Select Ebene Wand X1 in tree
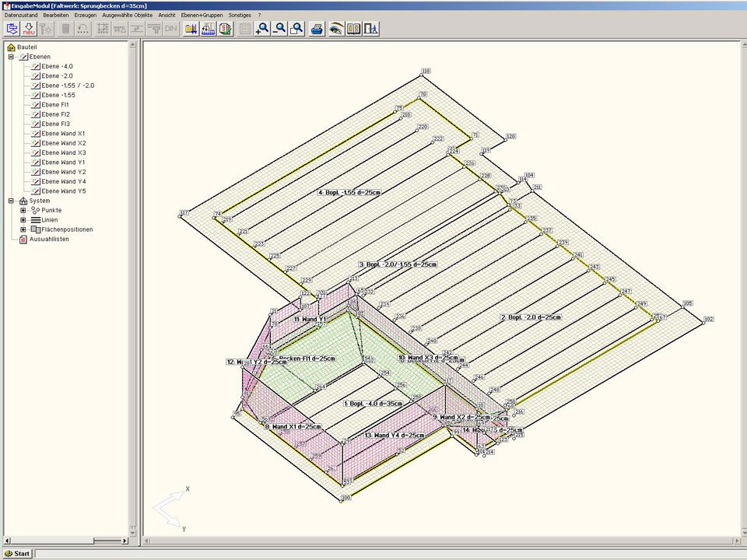This screenshot has width=747, height=560. point(64,134)
